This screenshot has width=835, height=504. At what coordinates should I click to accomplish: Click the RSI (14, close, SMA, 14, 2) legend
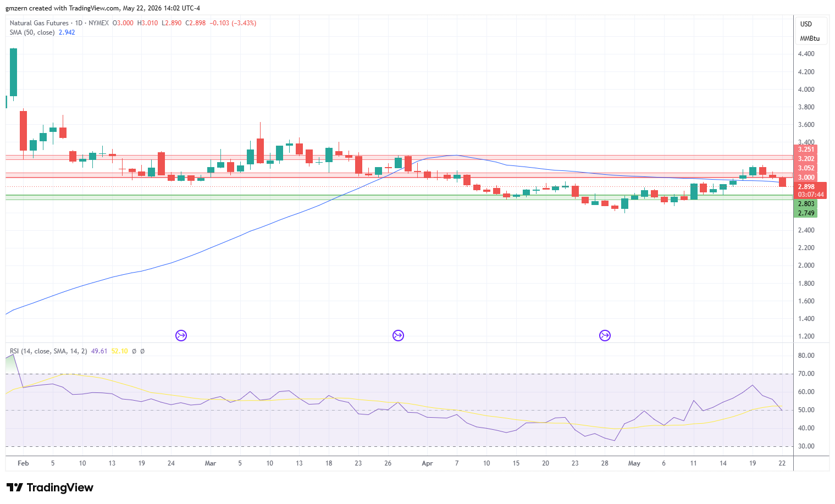click(48, 351)
